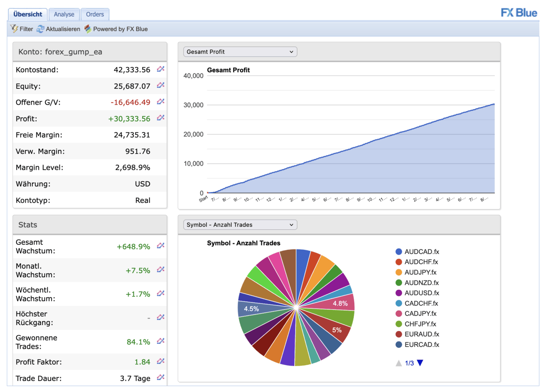Viewport: 545px width, 392px height.
Task: Switch to the Analyse tab
Action: click(x=64, y=14)
